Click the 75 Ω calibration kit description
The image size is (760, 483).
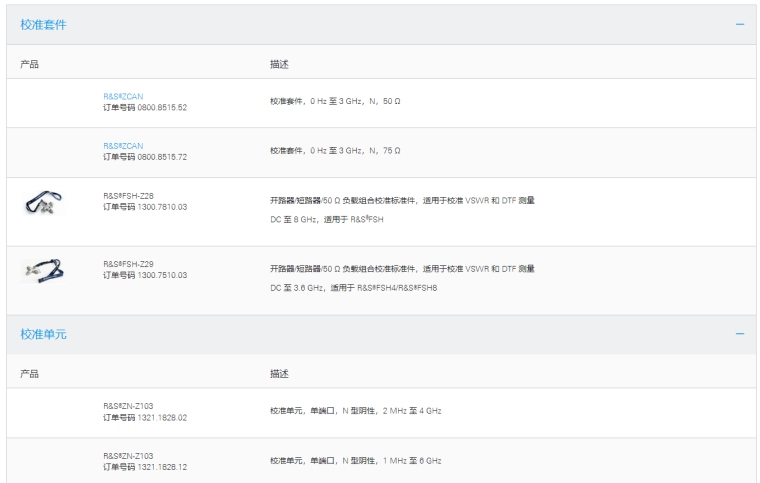[x=335, y=151]
